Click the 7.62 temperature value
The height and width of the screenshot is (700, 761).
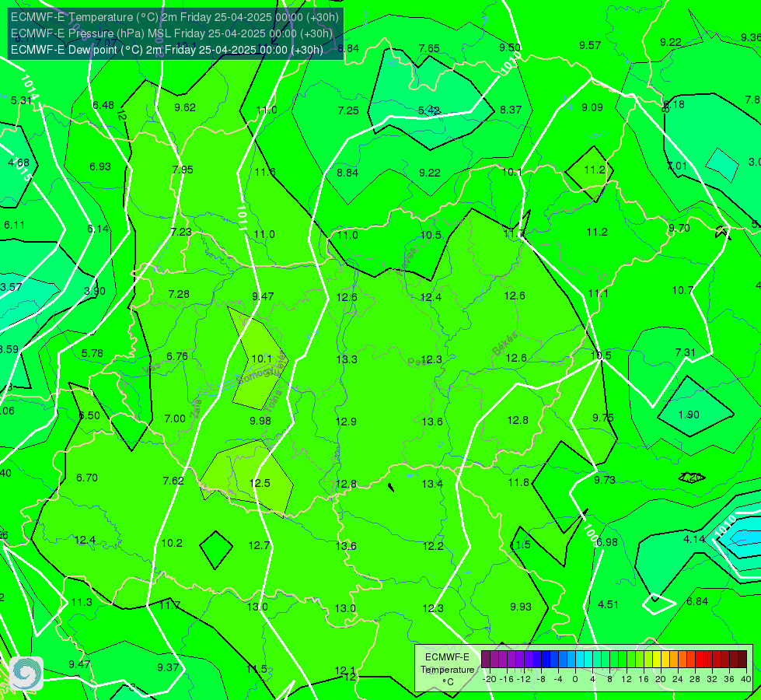[x=173, y=481]
